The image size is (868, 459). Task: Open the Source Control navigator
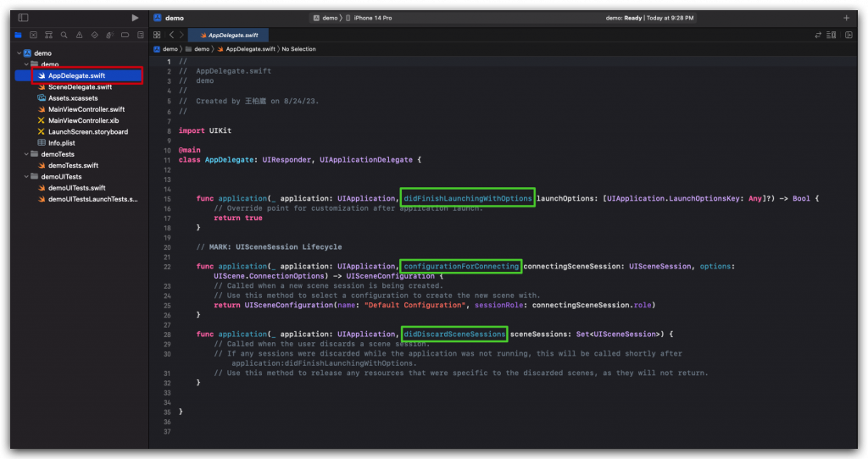[x=33, y=35]
